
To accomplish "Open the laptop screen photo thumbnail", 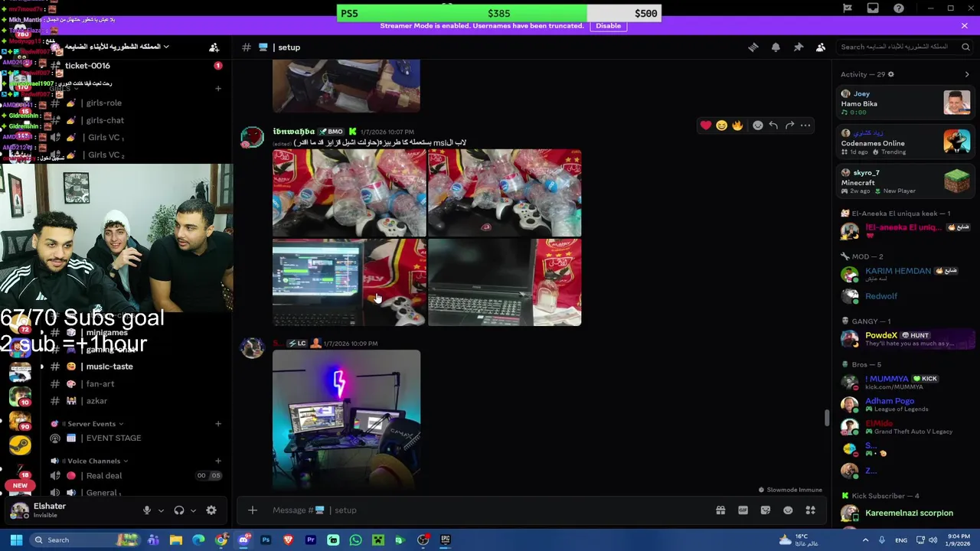I will click(349, 282).
